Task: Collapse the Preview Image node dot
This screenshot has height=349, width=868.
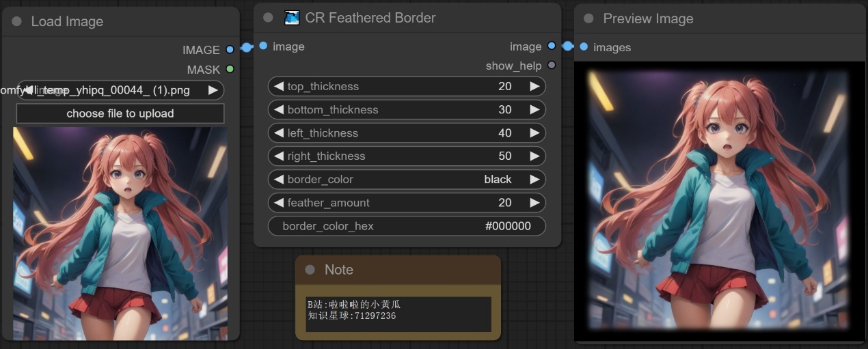Action: 588,19
